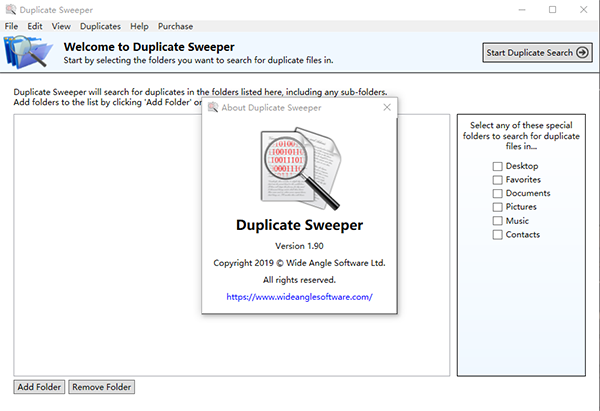Screen dimensions: 600x411
Task: Click the arrow icon in Start Duplicate Search
Action: (582, 52)
